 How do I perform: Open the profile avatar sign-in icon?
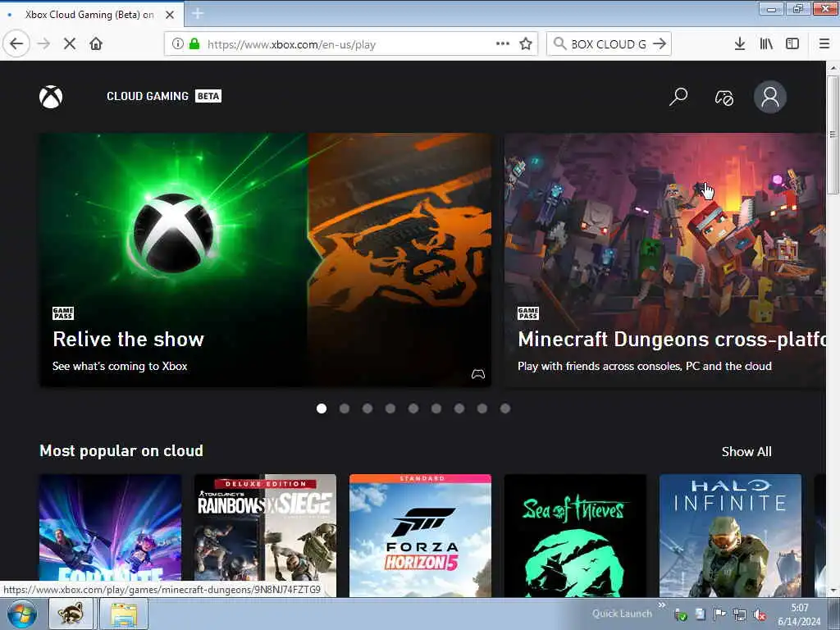tap(769, 97)
